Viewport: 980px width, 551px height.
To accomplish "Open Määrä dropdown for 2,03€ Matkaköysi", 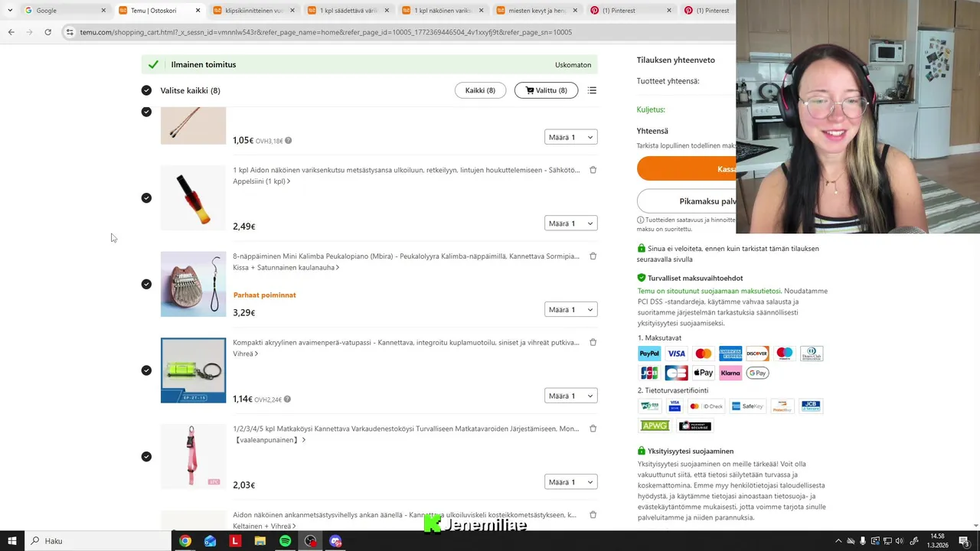I will (x=570, y=482).
